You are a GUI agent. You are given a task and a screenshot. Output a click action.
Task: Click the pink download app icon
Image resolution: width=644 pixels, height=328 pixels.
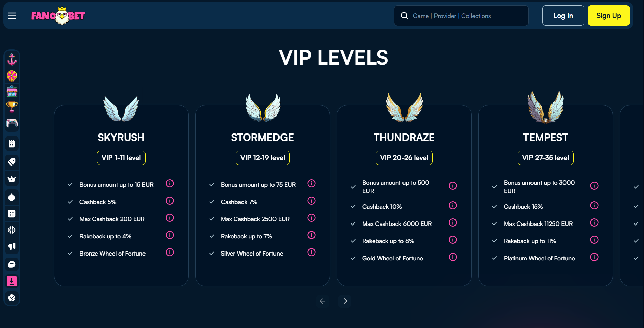click(12, 281)
